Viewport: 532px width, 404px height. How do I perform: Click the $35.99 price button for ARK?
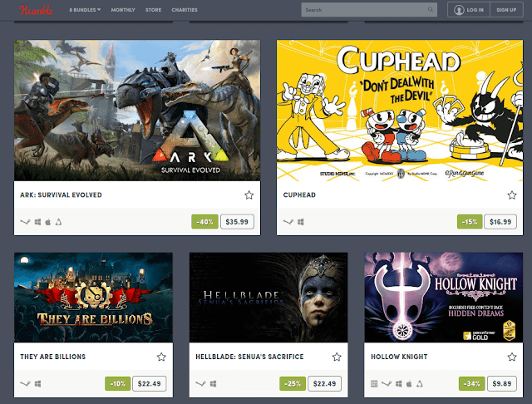[x=237, y=222]
